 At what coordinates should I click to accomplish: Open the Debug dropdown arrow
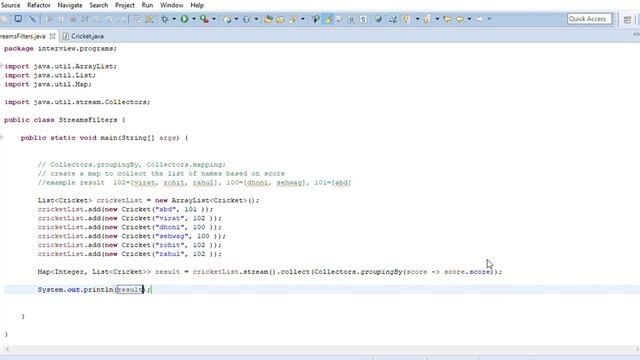click(174, 19)
